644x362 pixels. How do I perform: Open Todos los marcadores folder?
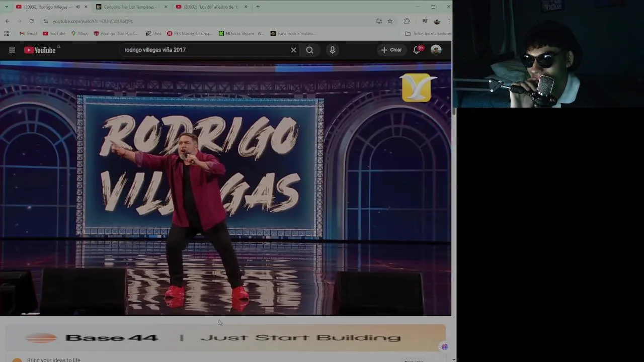428,34
